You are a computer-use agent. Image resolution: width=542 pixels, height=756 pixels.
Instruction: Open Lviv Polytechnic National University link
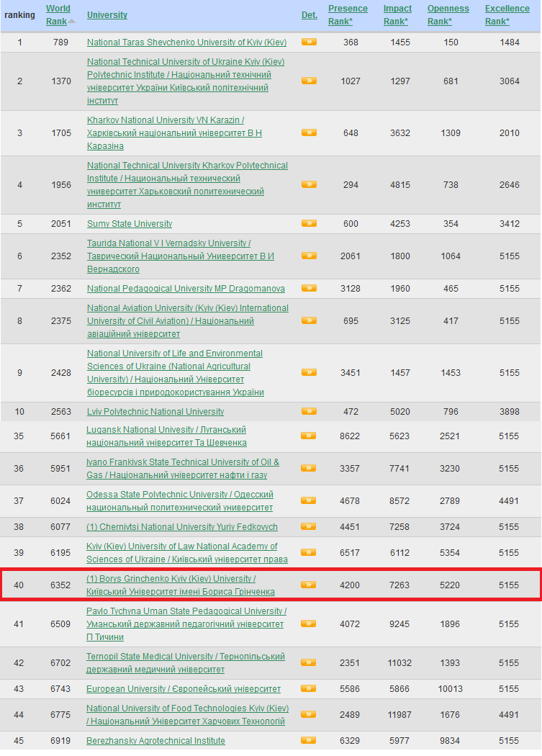click(155, 412)
